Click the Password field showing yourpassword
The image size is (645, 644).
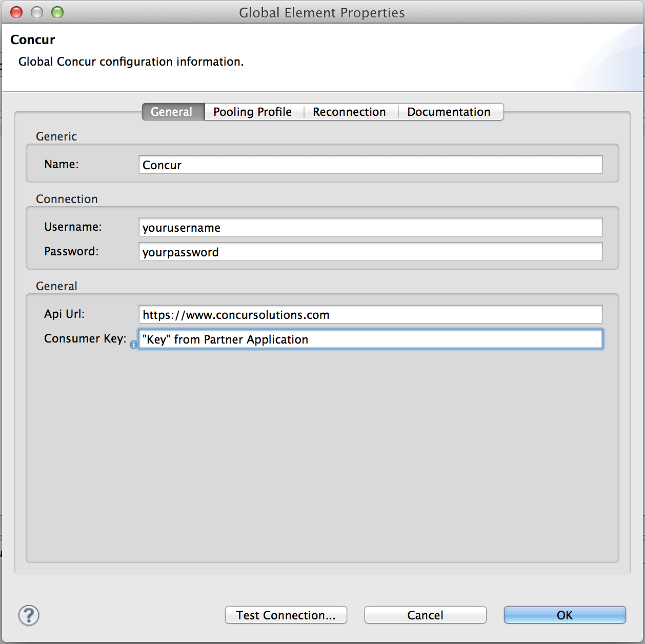tap(370, 252)
